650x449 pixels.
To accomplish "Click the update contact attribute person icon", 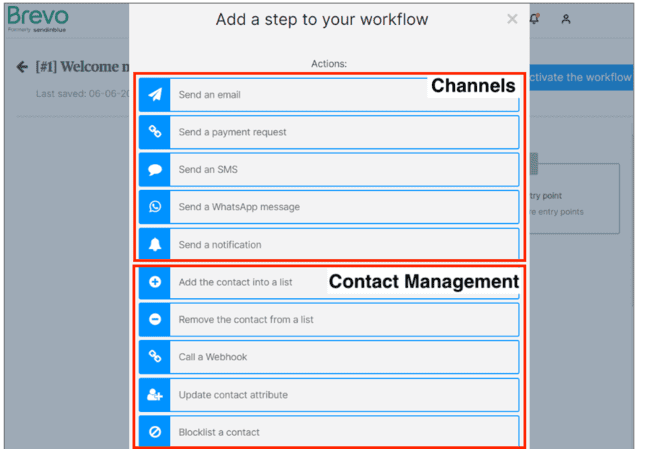I will click(x=155, y=395).
